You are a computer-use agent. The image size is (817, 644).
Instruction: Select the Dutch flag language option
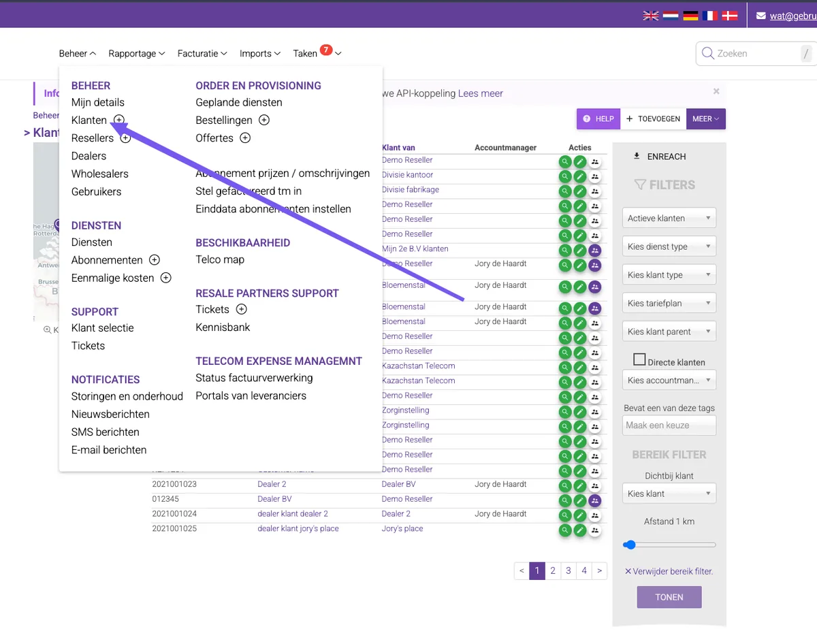tap(671, 16)
